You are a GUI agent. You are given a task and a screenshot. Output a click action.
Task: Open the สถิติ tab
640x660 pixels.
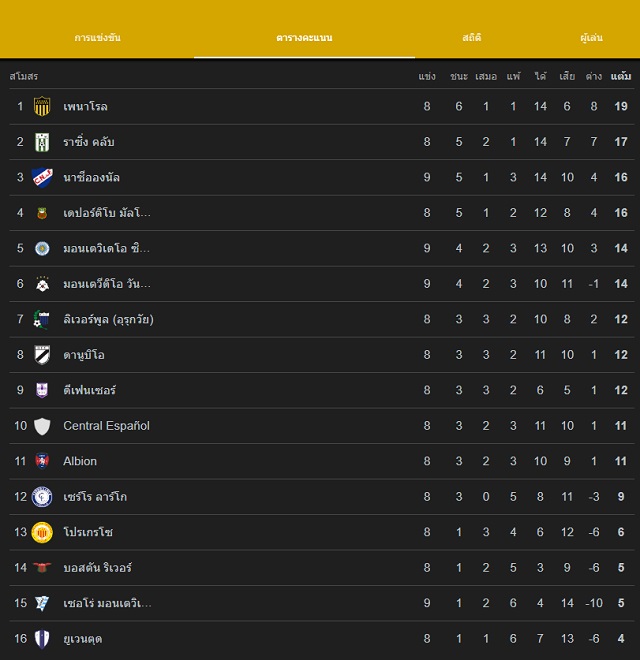click(x=472, y=38)
